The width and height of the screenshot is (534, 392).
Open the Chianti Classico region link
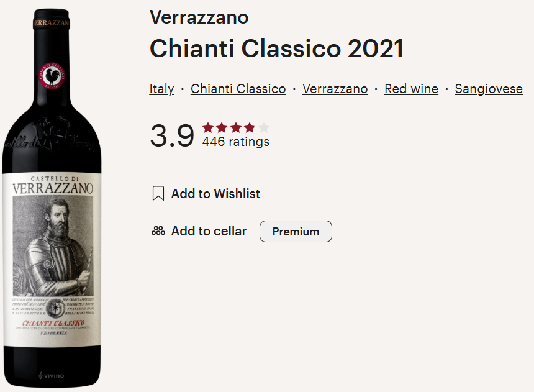coord(238,89)
